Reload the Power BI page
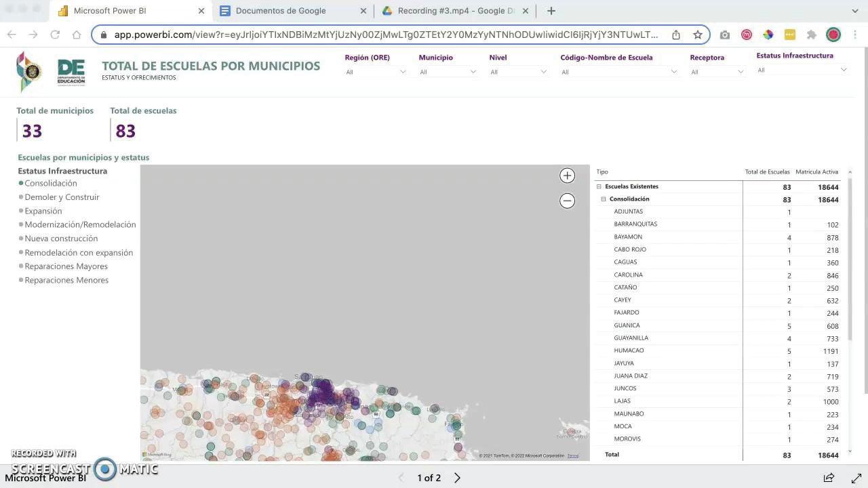868x488 pixels. click(x=55, y=35)
